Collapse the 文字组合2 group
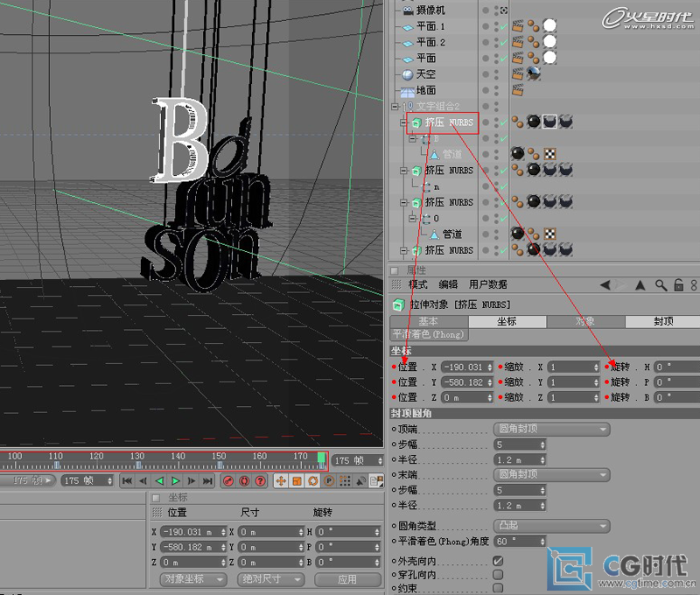The width and height of the screenshot is (700, 595). pyautogui.click(x=395, y=106)
